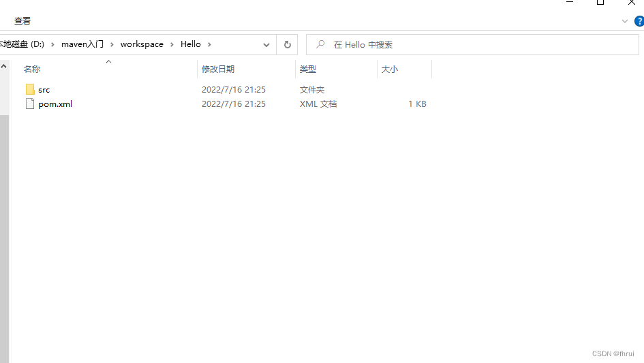Go to maven入门 breadcrumb
The width and height of the screenshot is (644, 363).
(x=82, y=44)
